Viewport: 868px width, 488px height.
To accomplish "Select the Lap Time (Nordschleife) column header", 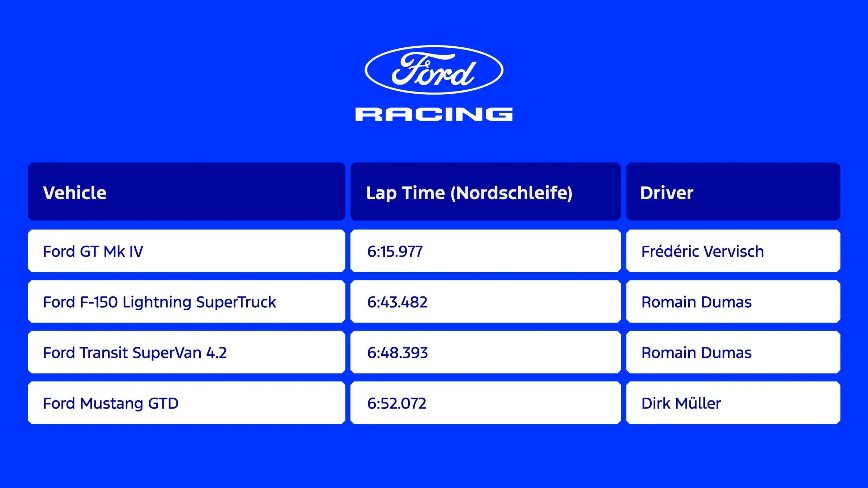I will tap(469, 193).
